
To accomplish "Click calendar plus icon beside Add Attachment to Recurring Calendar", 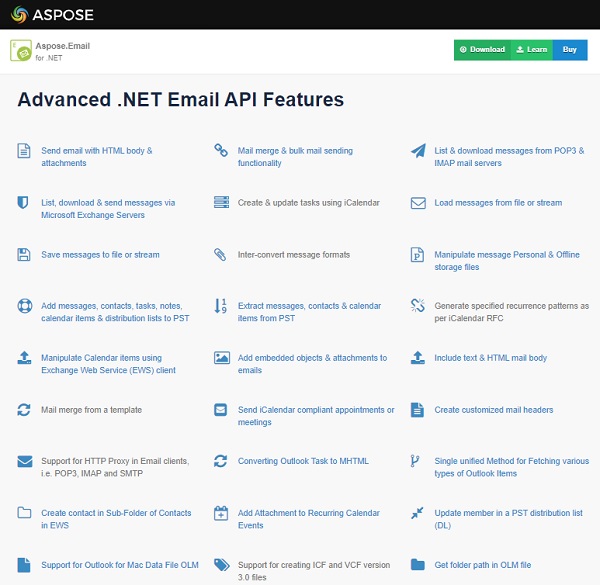I will (x=221, y=513).
